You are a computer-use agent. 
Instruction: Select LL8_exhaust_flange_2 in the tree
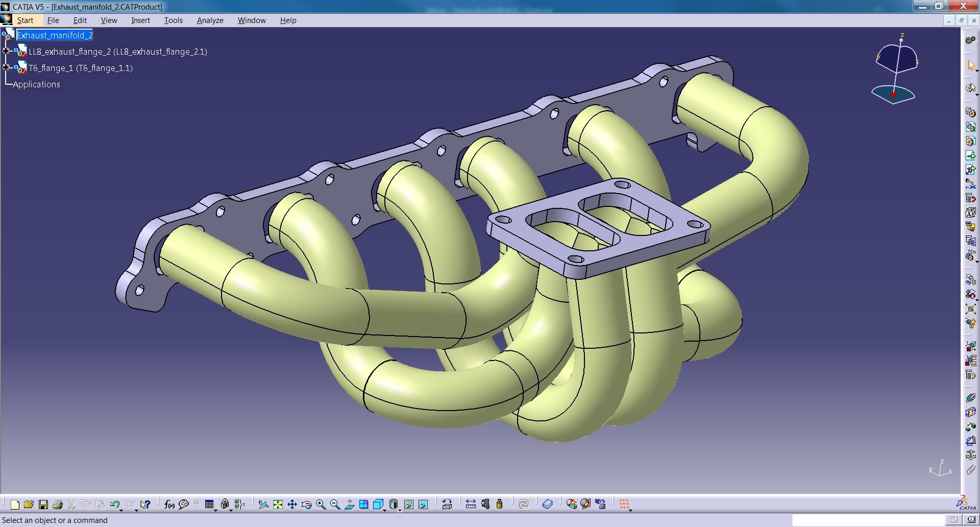[117, 52]
